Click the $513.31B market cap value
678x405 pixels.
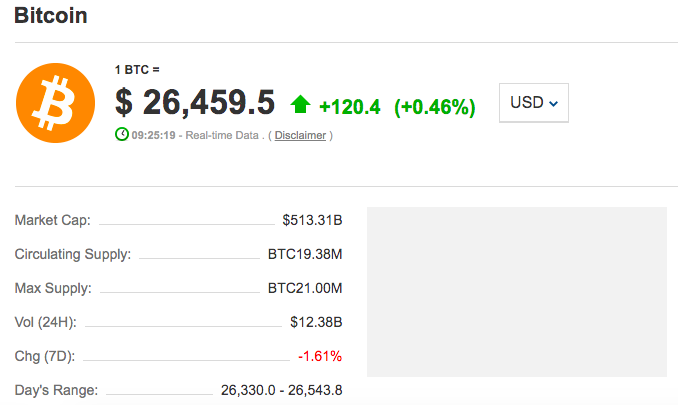click(x=313, y=221)
